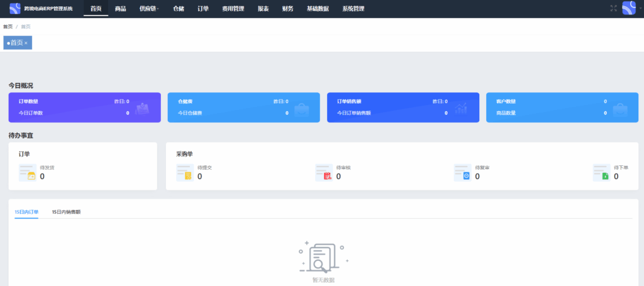Click the 今日订单数 text
This screenshot has width=644, height=286.
[31, 113]
